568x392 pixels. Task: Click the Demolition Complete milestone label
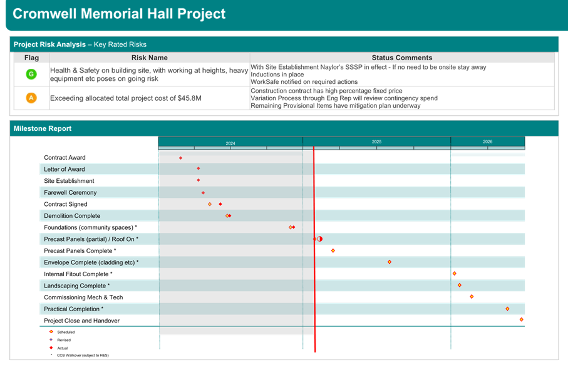pos(72,216)
